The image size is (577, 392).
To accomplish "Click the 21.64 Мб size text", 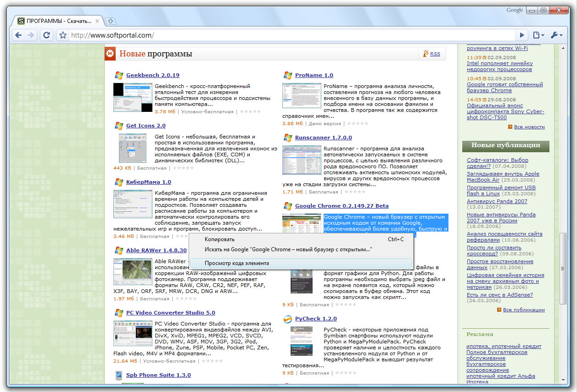I will tap(125, 361).
